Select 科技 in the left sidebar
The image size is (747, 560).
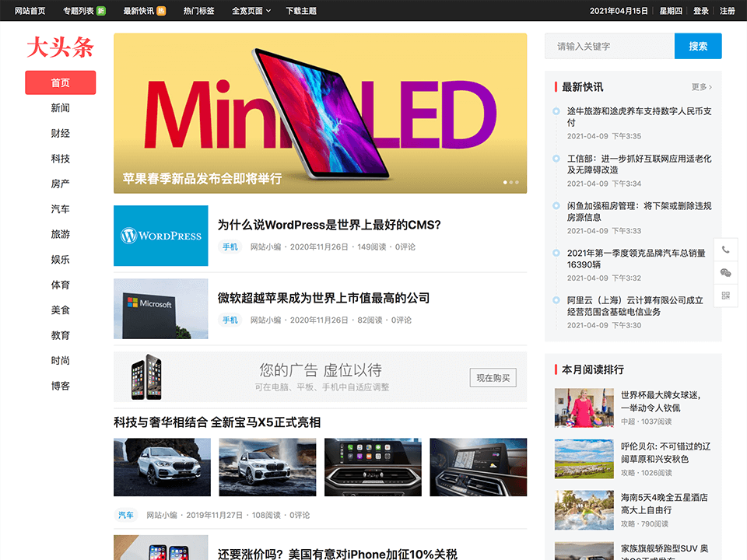pyautogui.click(x=61, y=159)
